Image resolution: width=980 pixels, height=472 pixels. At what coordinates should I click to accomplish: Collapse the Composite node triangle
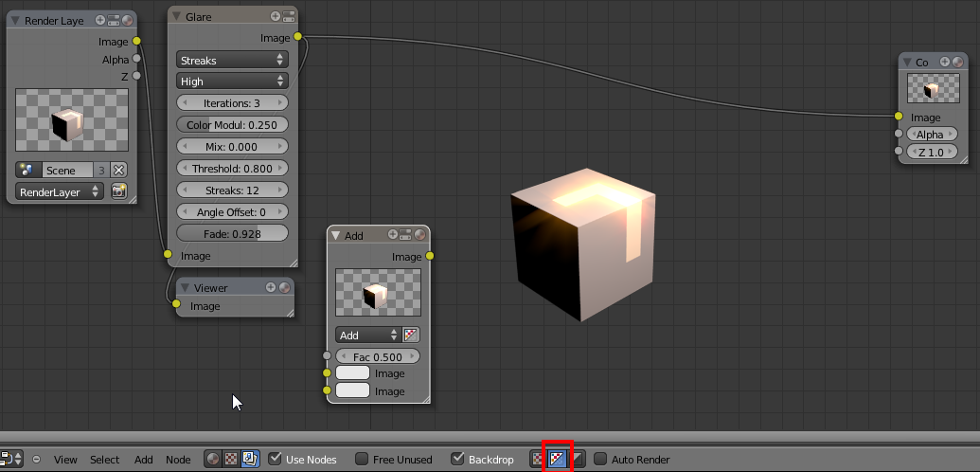pos(907,62)
